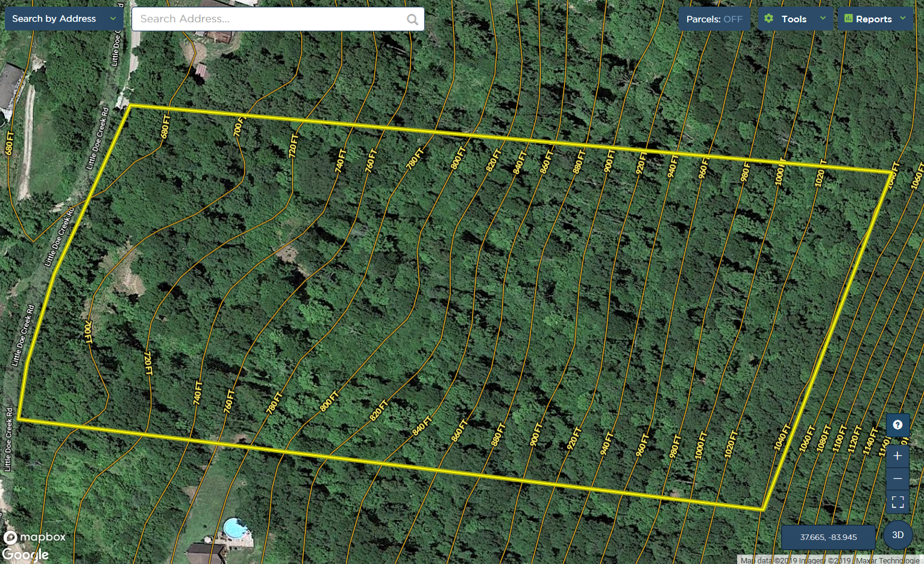Viewport: 924px width, 564px height.
Task: Open the Reports menu label
Action: (x=873, y=19)
